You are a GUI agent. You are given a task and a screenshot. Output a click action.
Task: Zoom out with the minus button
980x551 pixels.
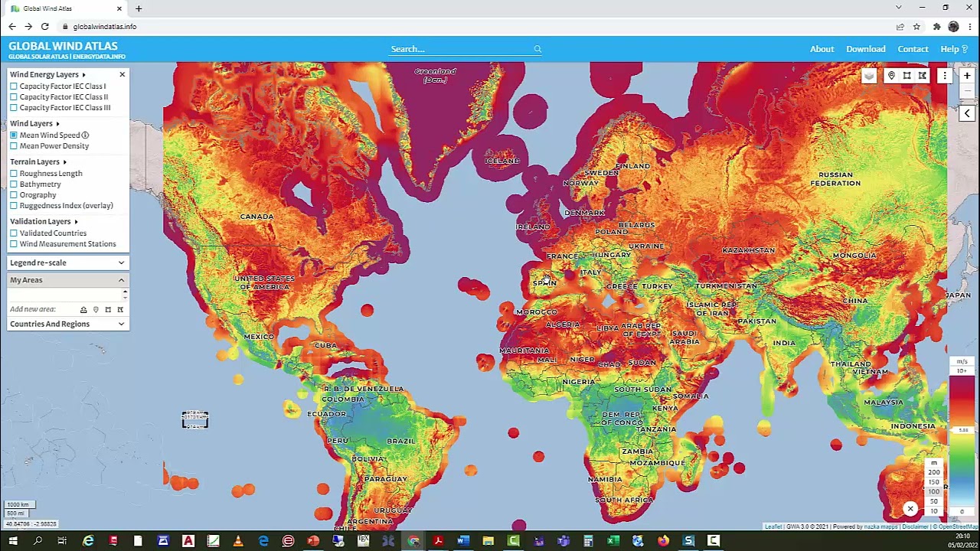click(x=967, y=91)
